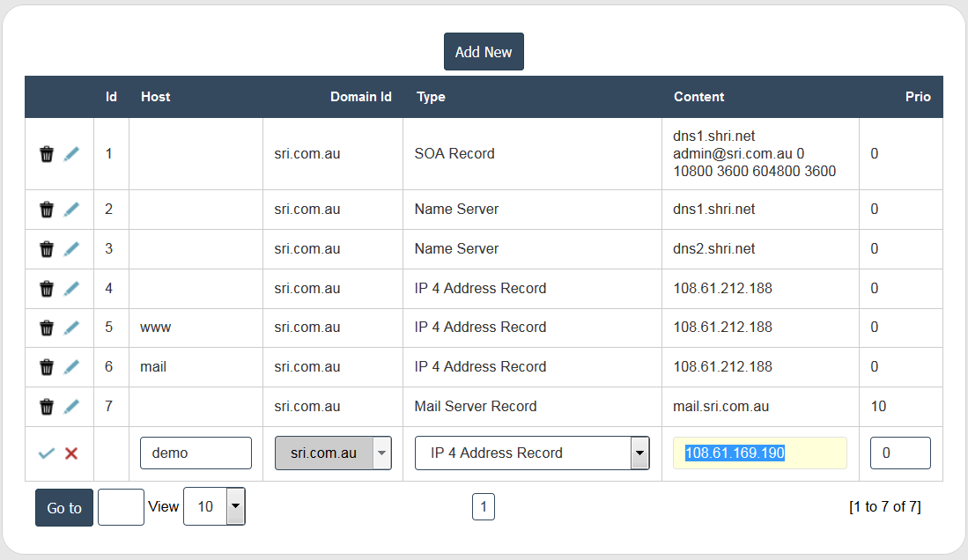Delete the Mail Server Record row

click(x=47, y=407)
